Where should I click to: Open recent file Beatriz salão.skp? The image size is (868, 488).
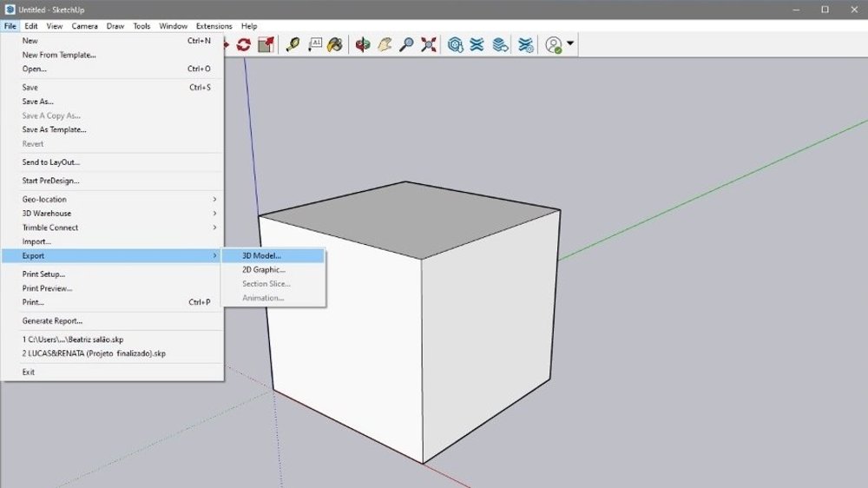[x=112, y=340]
